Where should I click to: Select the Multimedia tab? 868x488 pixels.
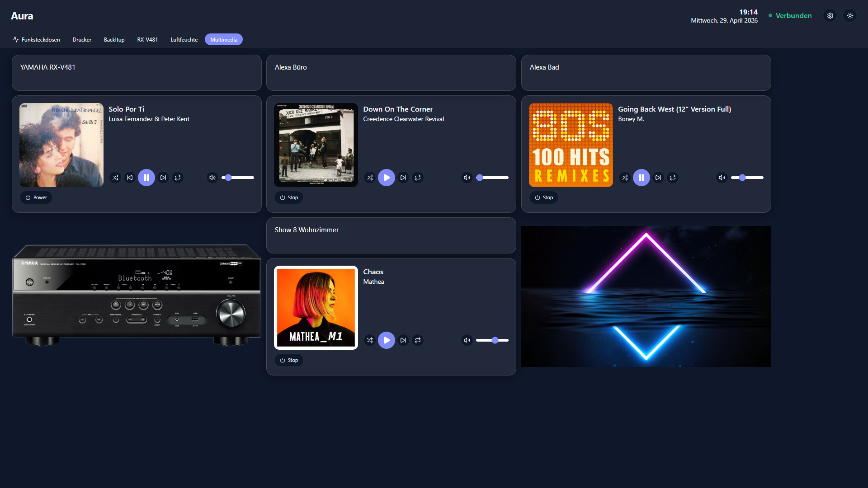coord(224,40)
